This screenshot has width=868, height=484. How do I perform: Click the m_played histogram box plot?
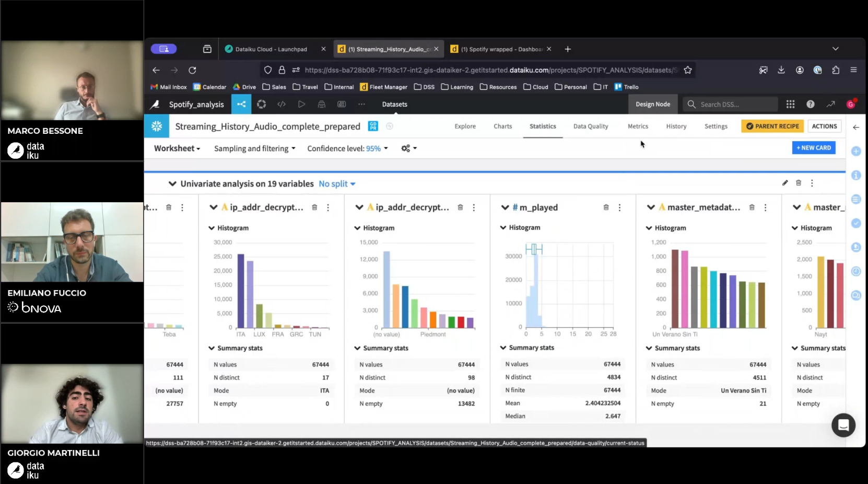tap(534, 249)
